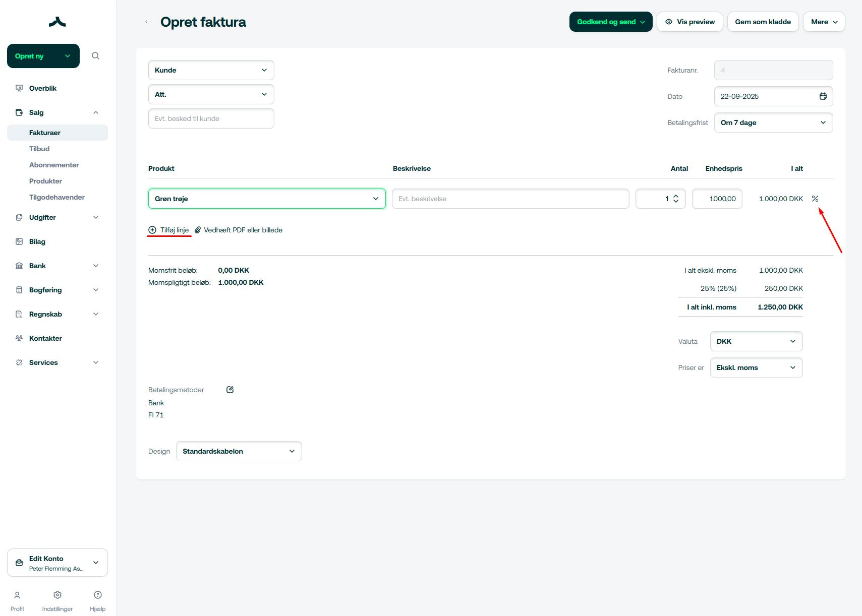862x616 pixels.
Task: Open Indstillinger gear icon
Action: click(58, 595)
